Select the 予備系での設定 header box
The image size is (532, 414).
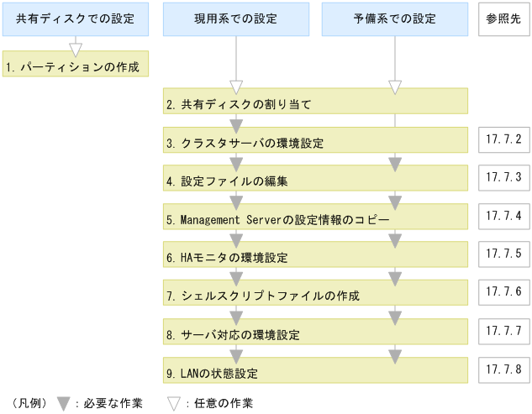point(395,19)
